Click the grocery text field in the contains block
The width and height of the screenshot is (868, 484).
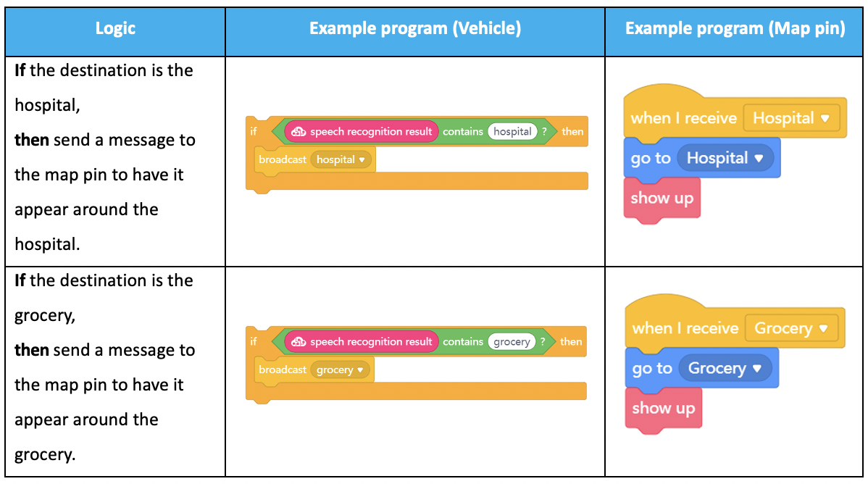(512, 342)
